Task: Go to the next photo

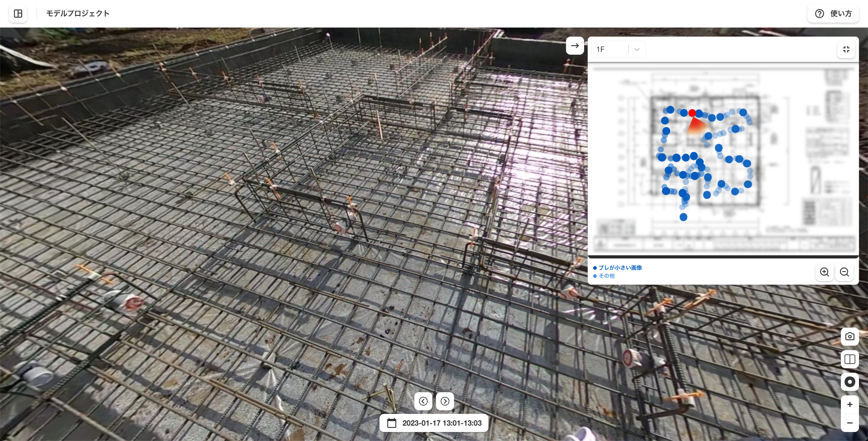Action: 445,401
